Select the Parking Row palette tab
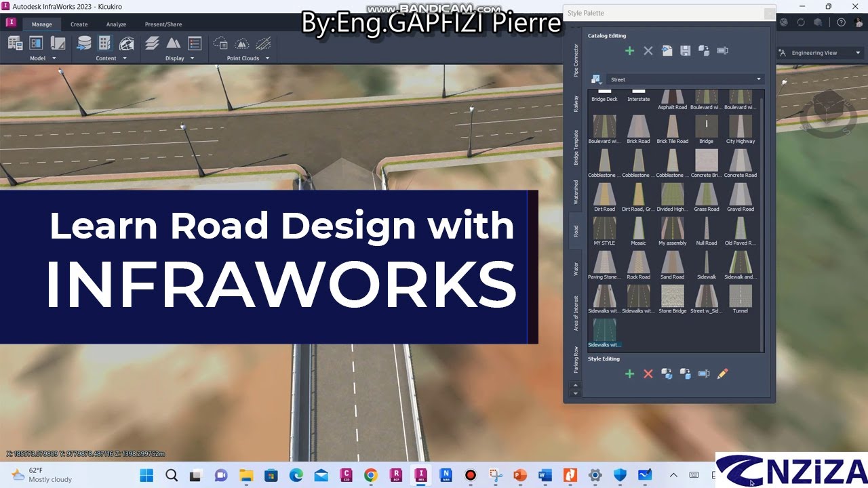 576,359
